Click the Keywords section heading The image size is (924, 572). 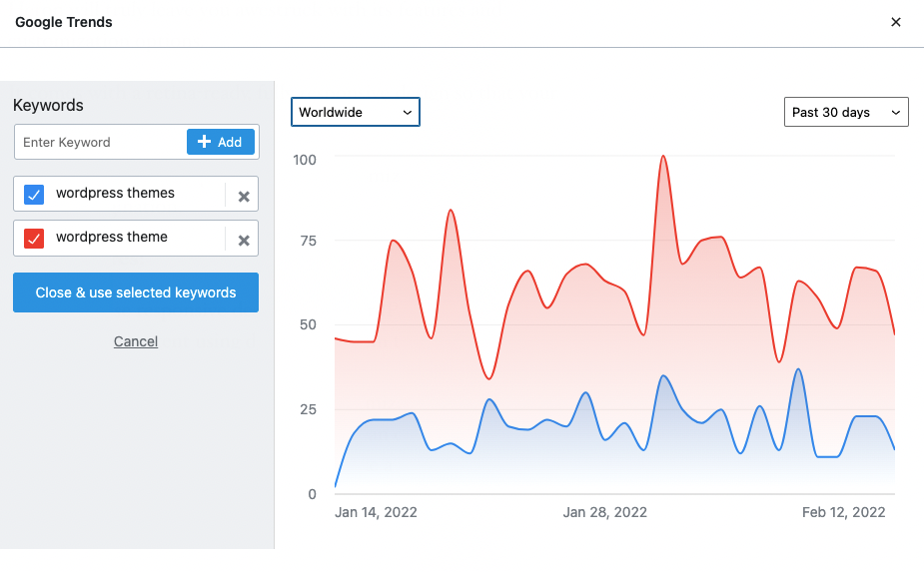pos(48,105)
